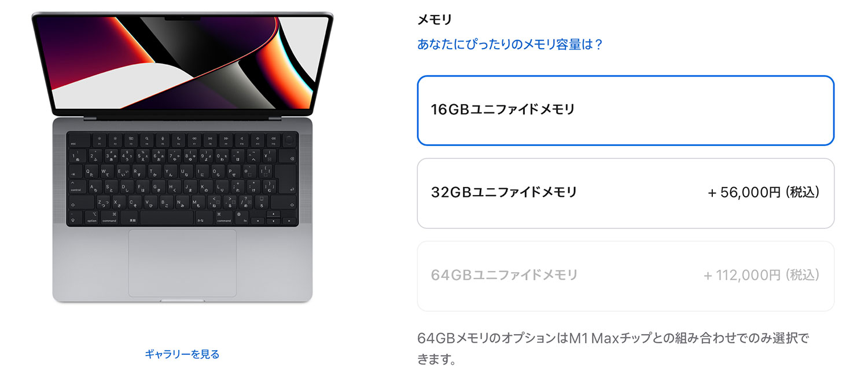
Task: Select the 16GBユニファイドメモリ option
Action: click(x=626, y=111)
